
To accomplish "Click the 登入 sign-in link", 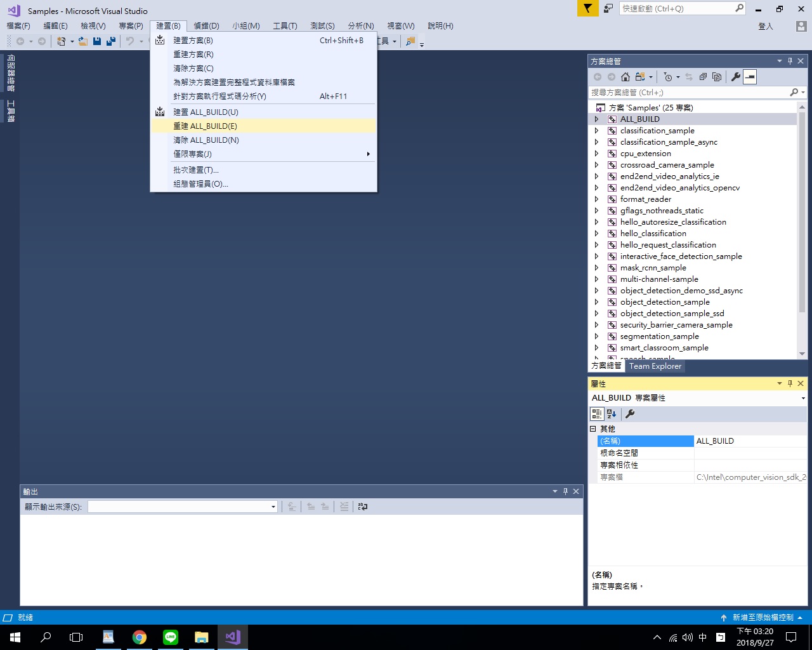I will (766, 27).
